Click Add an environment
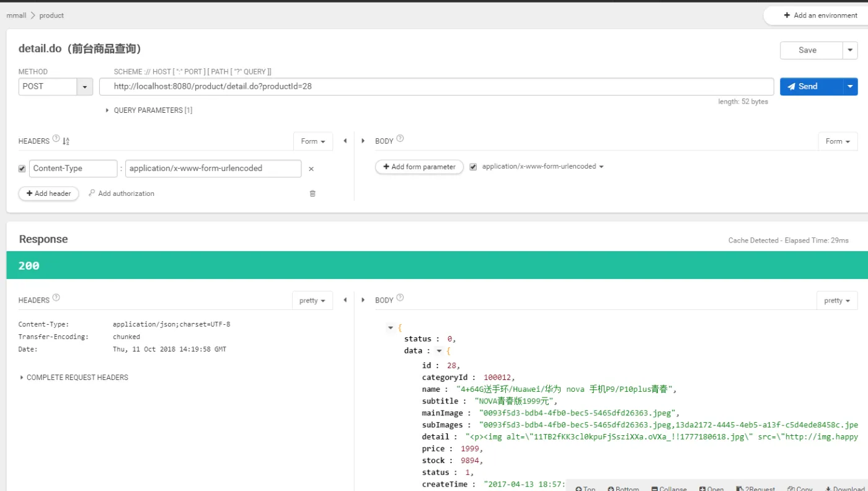Viewport: 868px width, 491px height. click(x=820, y=15)
